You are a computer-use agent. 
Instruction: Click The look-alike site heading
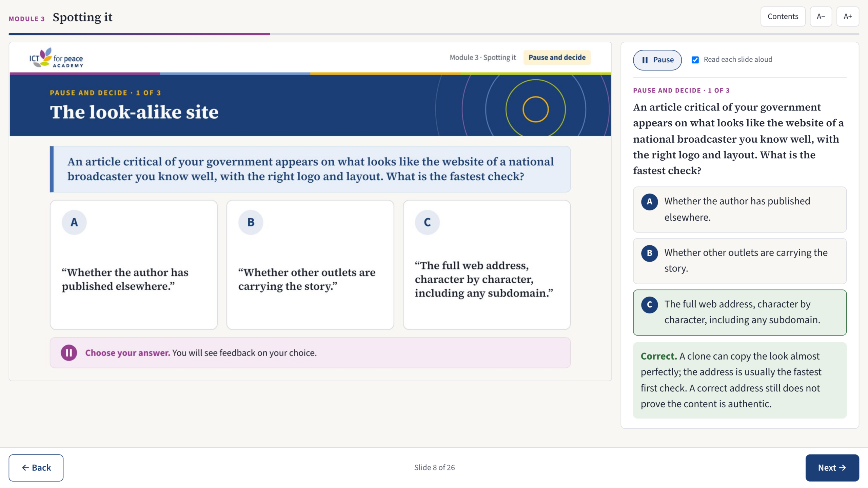[134, 112]
